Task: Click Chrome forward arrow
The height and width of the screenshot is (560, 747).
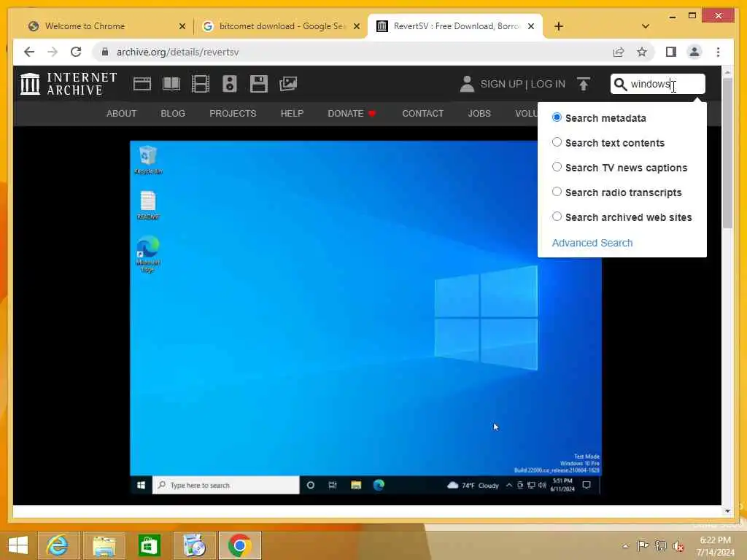Action: click(x=53, y=52)
